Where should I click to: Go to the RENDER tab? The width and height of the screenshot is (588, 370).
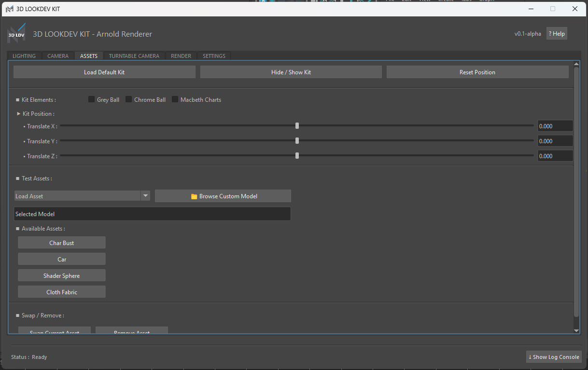tap(181, 56)
